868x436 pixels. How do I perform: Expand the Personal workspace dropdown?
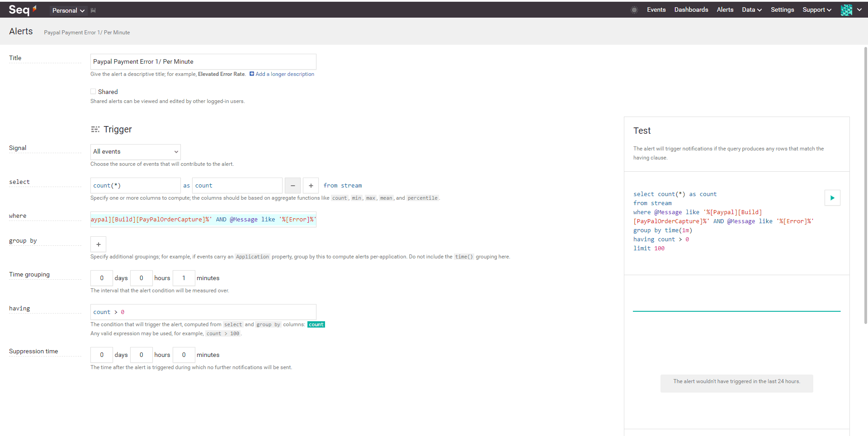coord(68,10)
